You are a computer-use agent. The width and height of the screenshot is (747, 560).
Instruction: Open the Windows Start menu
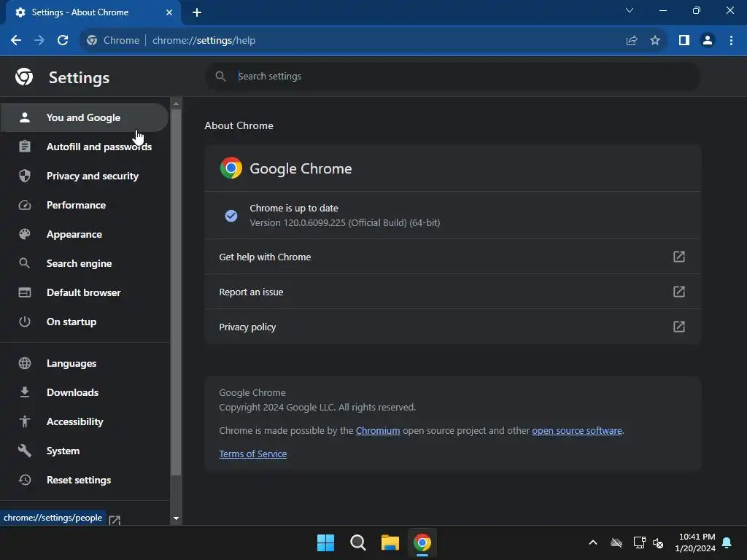coord(326,542)
